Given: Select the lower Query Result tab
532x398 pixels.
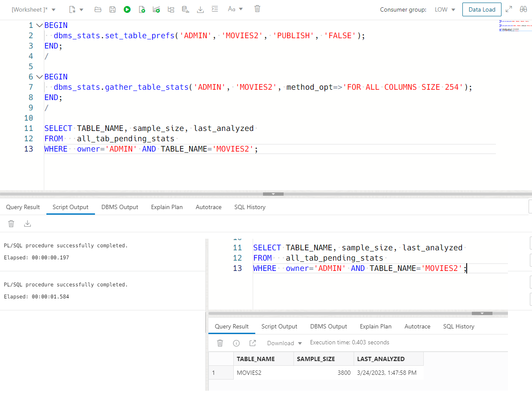Looking at the screenshot, I should click(x=232, y=326).
